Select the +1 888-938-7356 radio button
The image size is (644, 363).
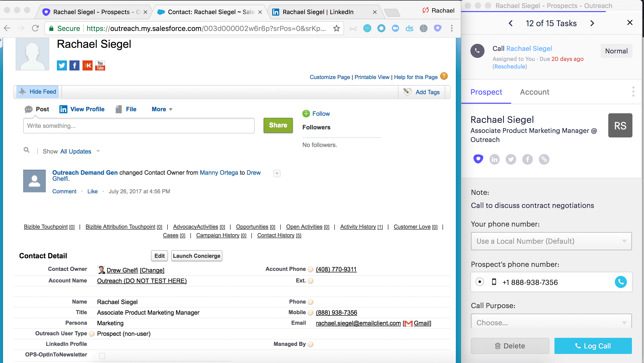pos(480,282)
